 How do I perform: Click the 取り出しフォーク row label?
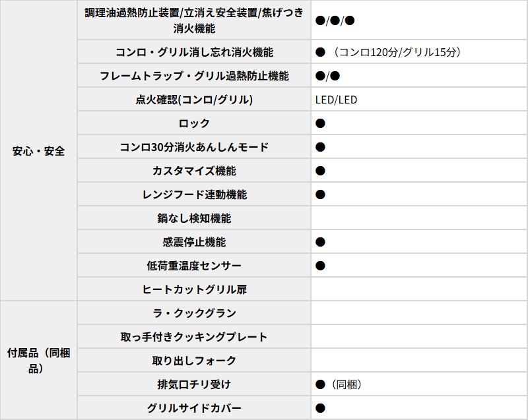[194, 361]
